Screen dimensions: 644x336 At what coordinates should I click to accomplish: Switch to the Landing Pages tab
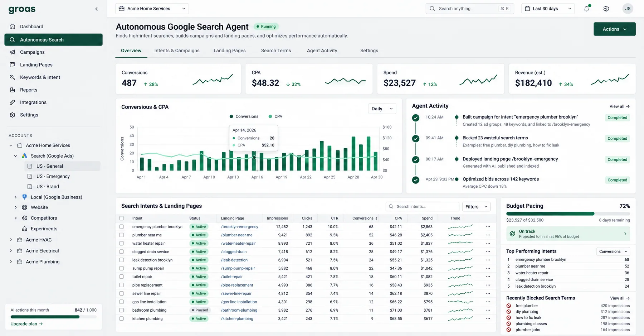click(x=230, y=51)
